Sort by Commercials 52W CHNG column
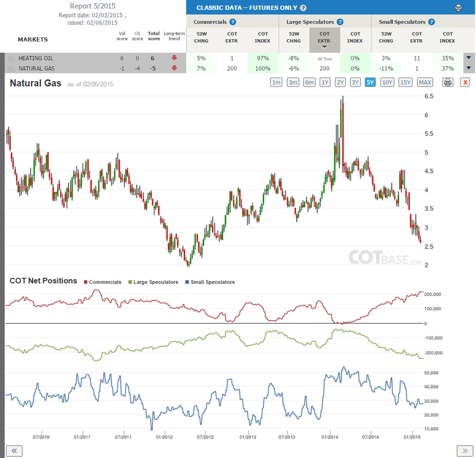This screenshot has width=476, height=458. pos(201,37)
